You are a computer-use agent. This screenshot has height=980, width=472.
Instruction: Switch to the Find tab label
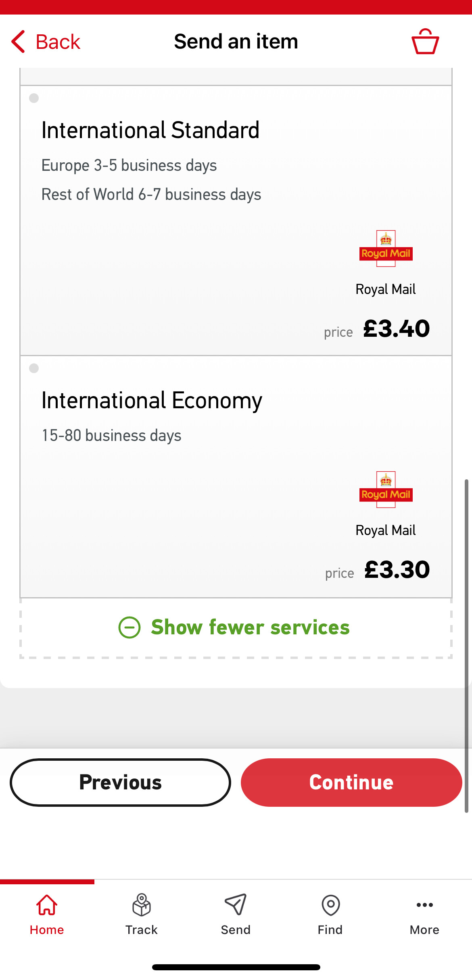pyautogui.click(x=330, y=930)
